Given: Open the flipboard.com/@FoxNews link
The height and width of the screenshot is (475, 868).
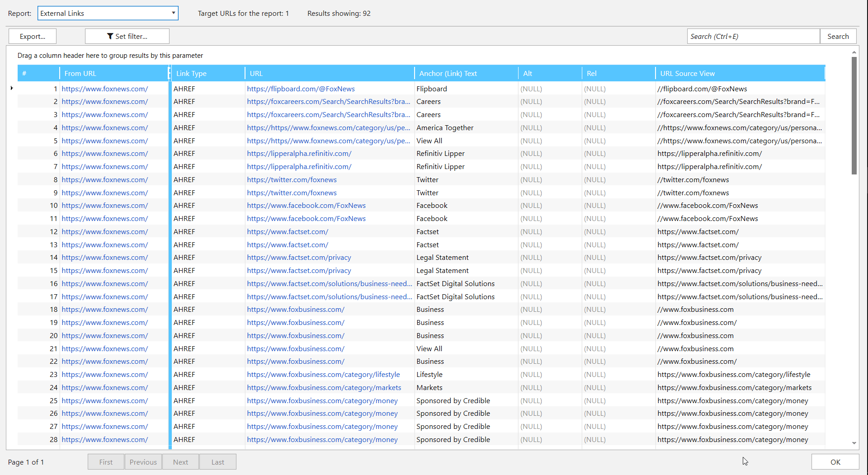Looking at the screenshot, I should tap(301, 89).
